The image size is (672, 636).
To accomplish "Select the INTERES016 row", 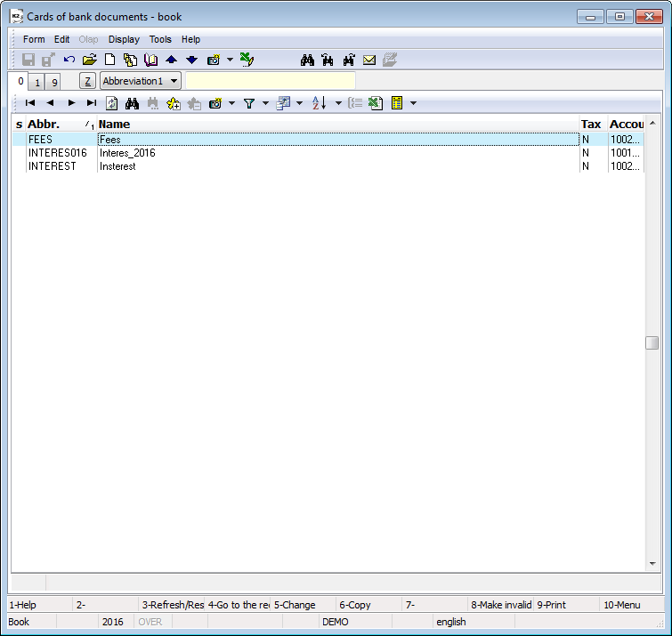I will click(x=328, y=153).
